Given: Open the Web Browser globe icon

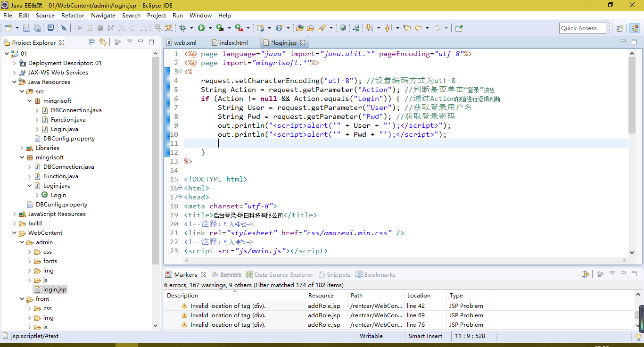Looking at the screenshot, I should tap(343, 28).
